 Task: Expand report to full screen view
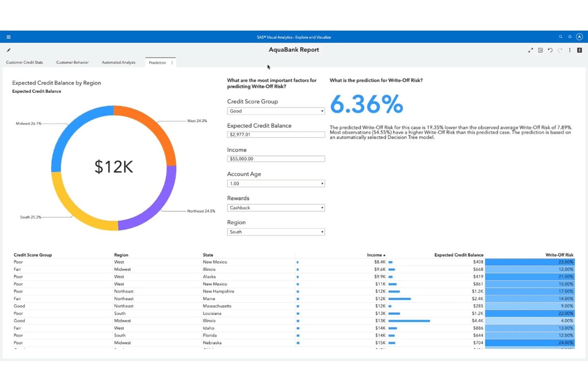pos(530,50)
